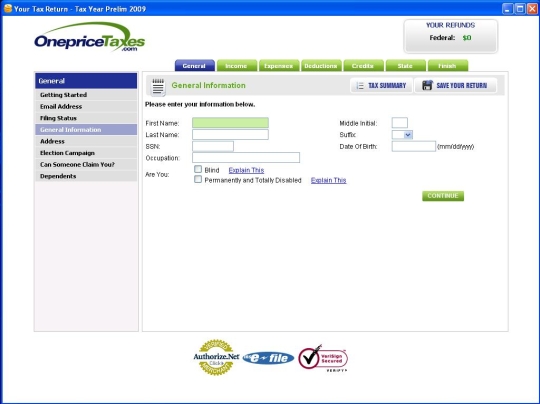Switch to the Finish tab
This screenshot has height=404, width=540.
coord(448,65)
